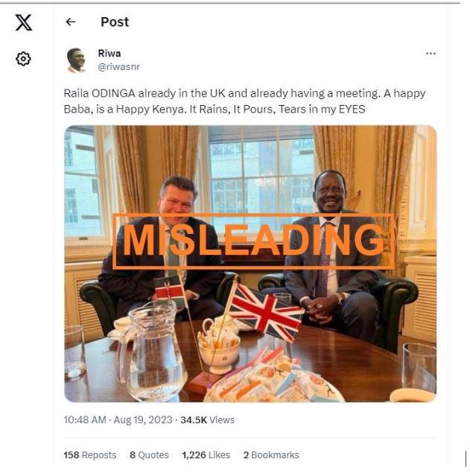470x476 pixels.
Task: Open the 8 Quotes list
Action: 149,454
